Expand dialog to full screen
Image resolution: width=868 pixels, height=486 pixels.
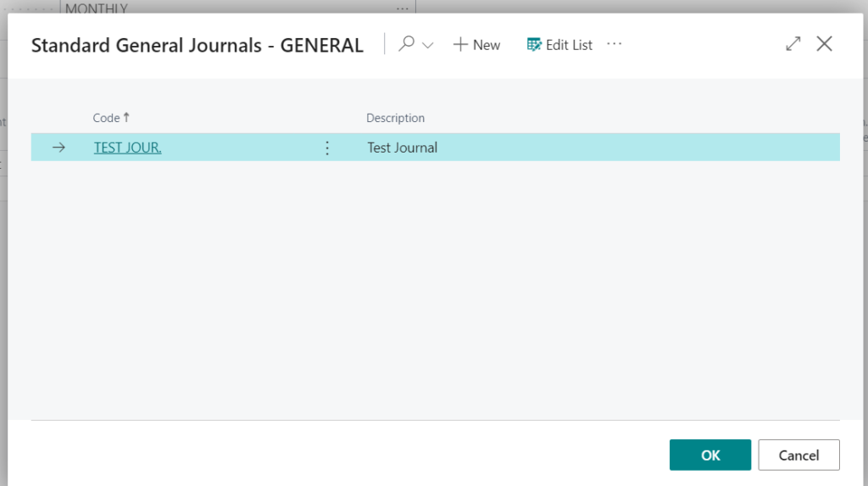pos(793,44)
